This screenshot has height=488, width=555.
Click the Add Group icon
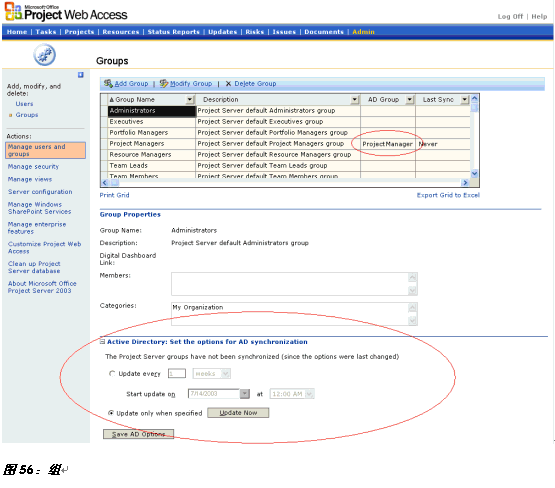108,84
